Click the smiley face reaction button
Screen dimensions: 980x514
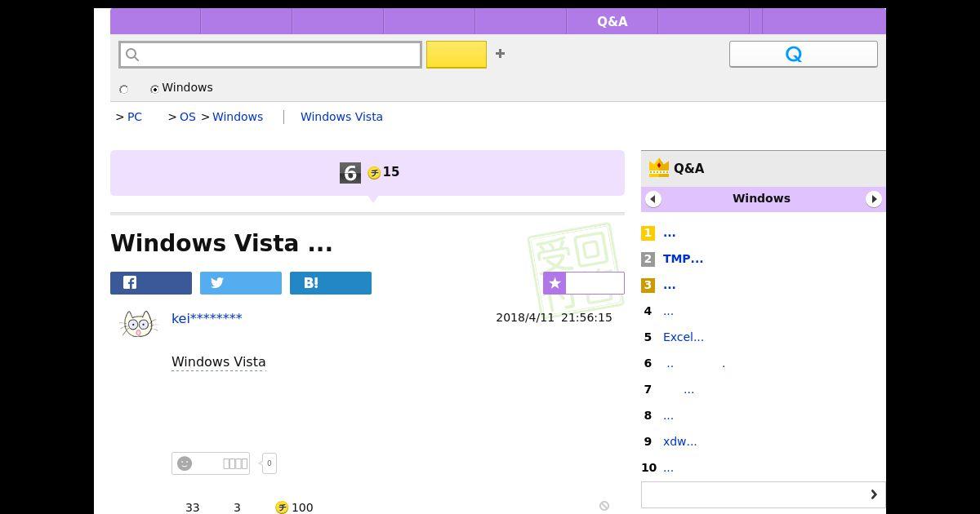211,463
